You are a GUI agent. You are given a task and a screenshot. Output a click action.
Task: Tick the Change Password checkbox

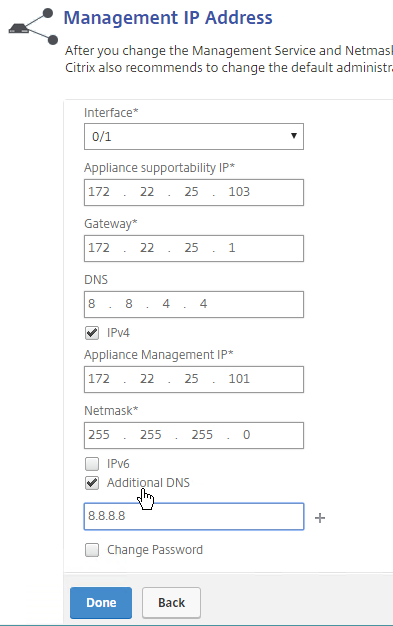point(92,550)
